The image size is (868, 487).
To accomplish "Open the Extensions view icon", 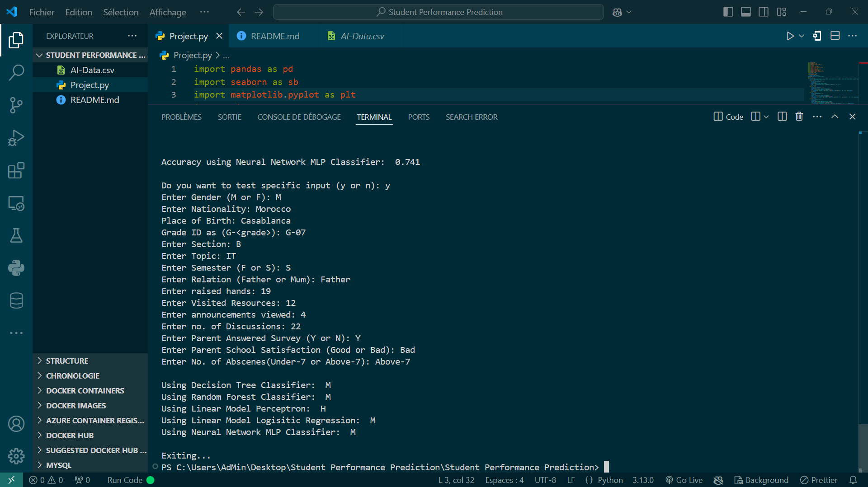I will coord(16,171).
